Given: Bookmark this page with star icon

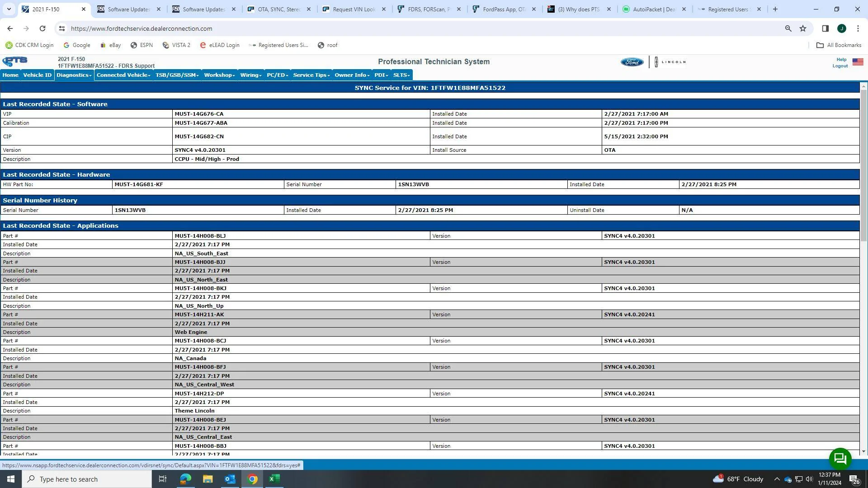Looking at the screenshot, I should [803, 28].
